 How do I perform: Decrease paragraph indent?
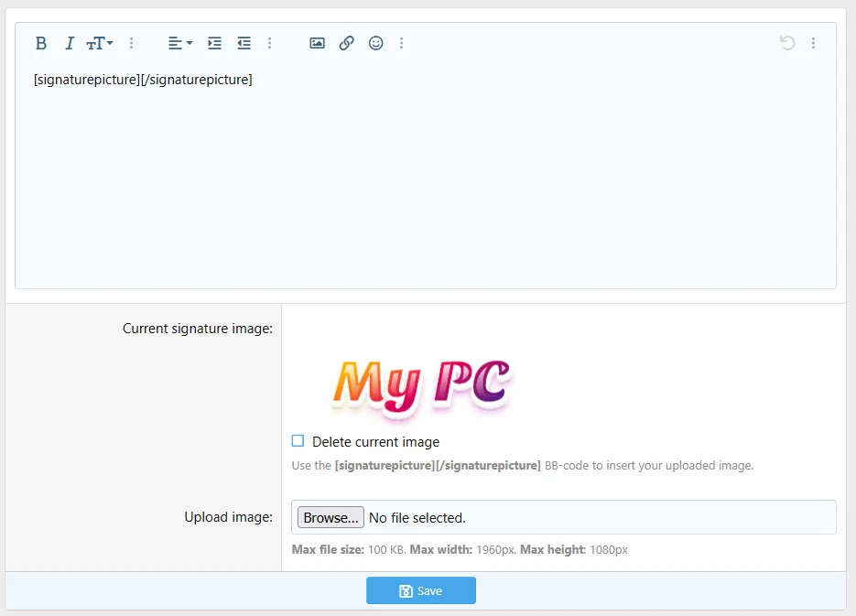pos(244,43)
